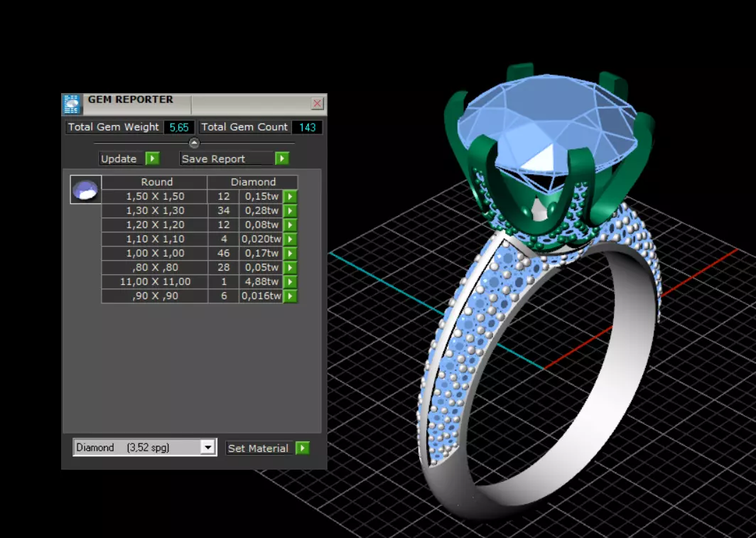This screenshot has width=756, height=538.
Task: Click the Gem Reporter title bar icon
Action: coord(72,104)
